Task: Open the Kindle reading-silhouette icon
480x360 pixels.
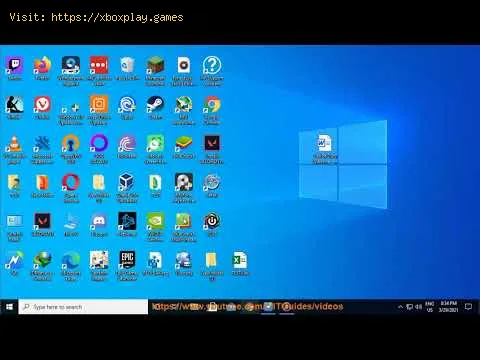Action: [15, 105]
